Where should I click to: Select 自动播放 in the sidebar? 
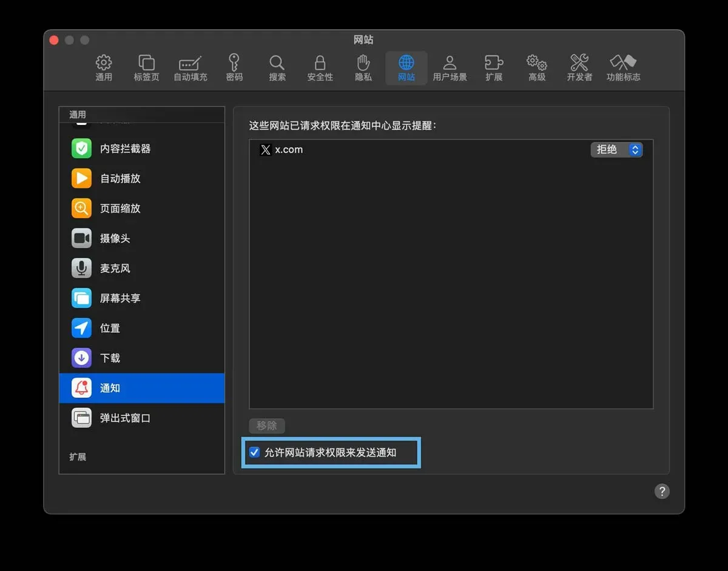click(142, 178)
